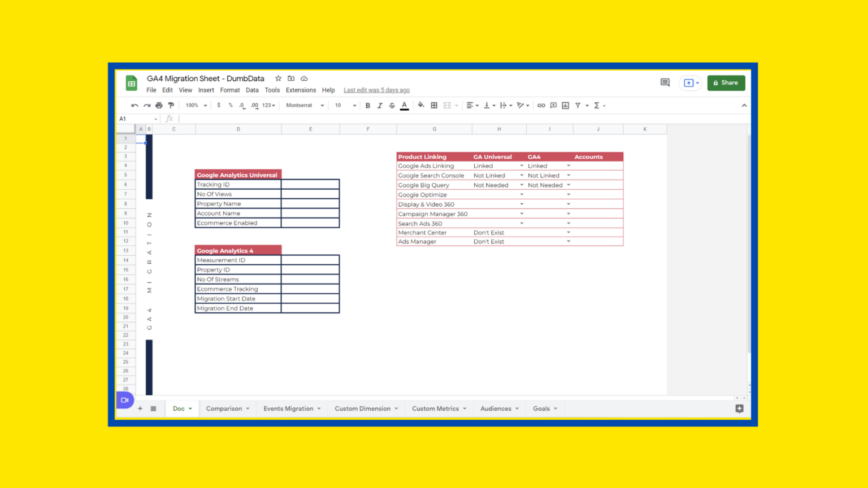Open the GA4 dropdown for Google Ads Linking

pos(568,165)
